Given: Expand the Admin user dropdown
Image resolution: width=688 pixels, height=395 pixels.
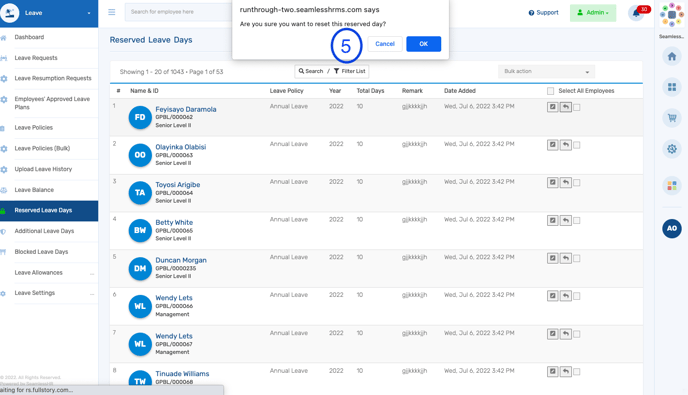Looking at the screenshot, I should point(593,13).
